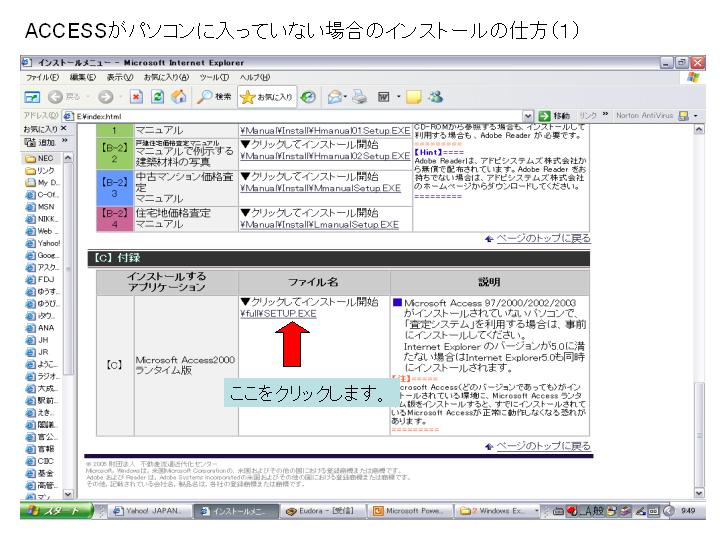This screenshot has width=720, height=540.
Task: Open the NEC favorites folder
Action: pos(39,158)
